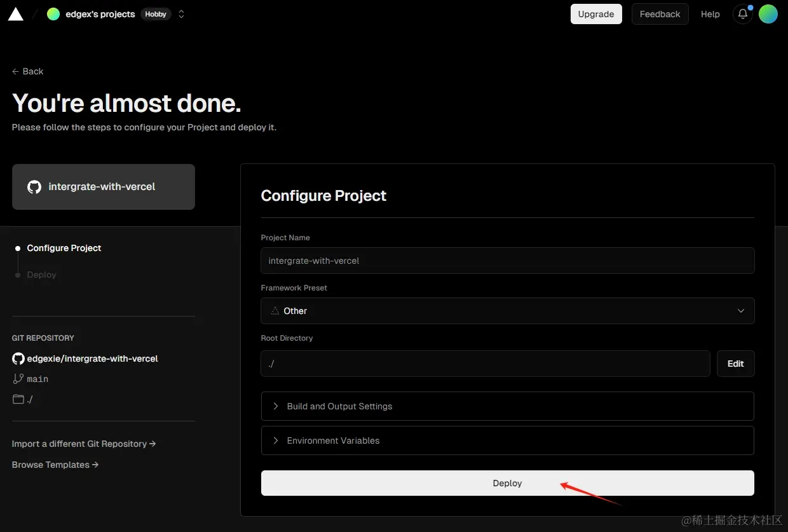Click the Edit root directory button
788x532 pixels.
coord(736,364)
